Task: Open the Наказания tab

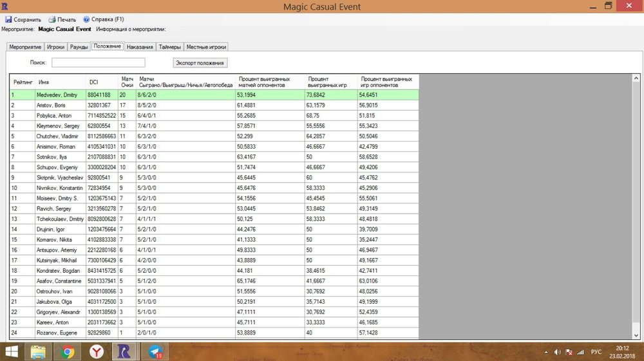Action: 140,47
